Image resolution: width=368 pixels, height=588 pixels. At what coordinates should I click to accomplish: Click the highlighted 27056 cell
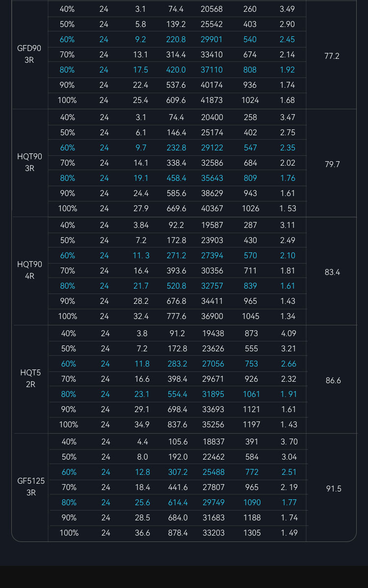[x=213, y=364]
